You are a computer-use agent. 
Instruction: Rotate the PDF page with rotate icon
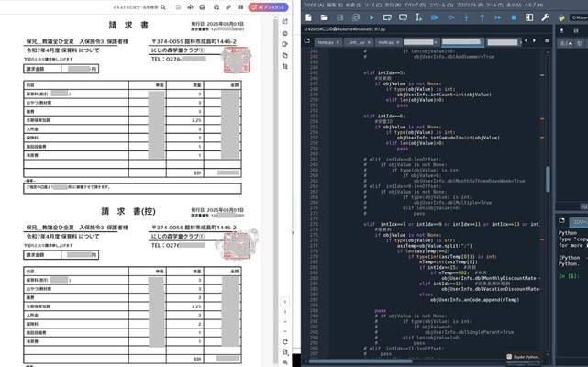pyautogui.click(x=285, y=342)
